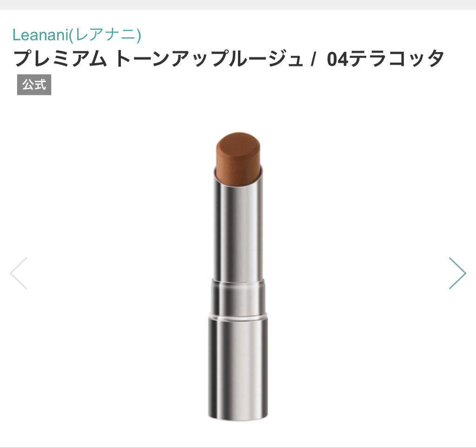Click the flat top of the lipstick bullet

coord(238,145)
